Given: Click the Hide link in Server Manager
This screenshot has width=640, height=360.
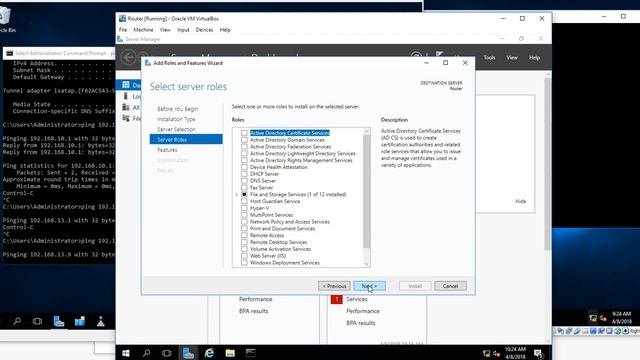Looking at the screenshot, I should pyautogui.click(x=520, y=201).
